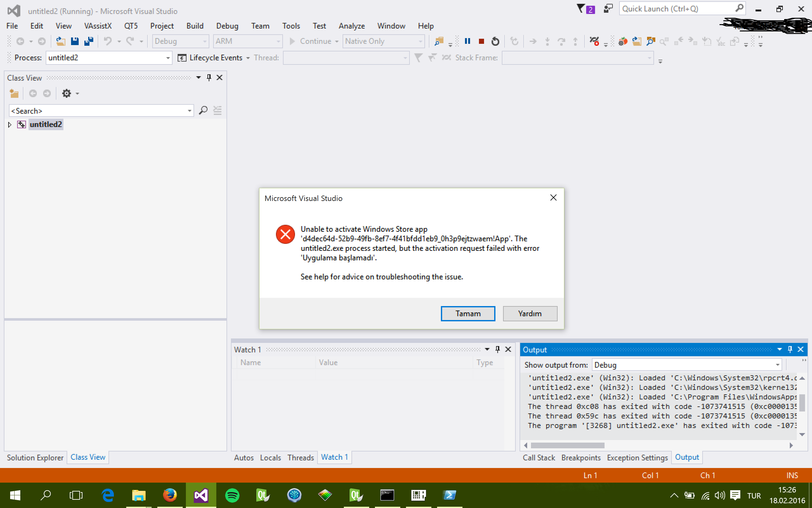Click the feedback icon near Quick Launch

(608, 9)
